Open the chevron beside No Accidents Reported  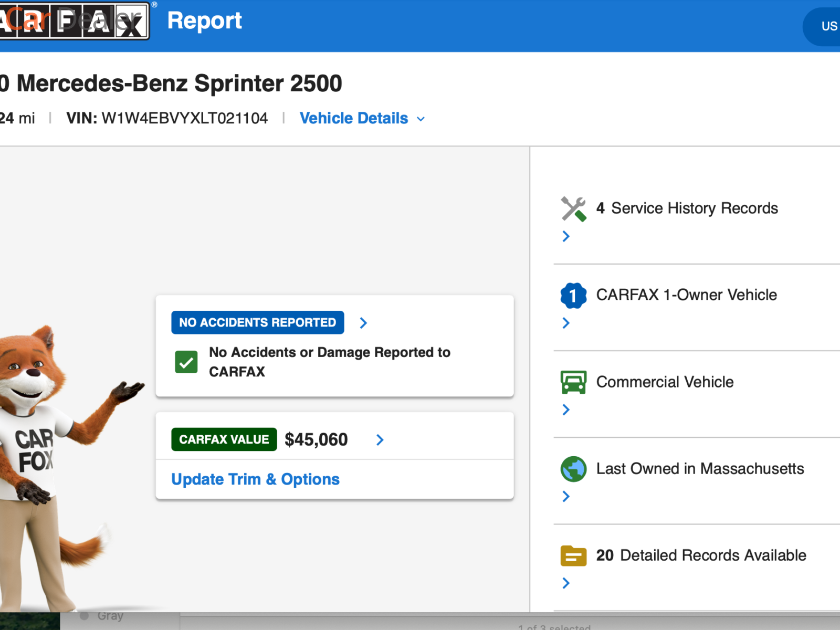point(363,323)
